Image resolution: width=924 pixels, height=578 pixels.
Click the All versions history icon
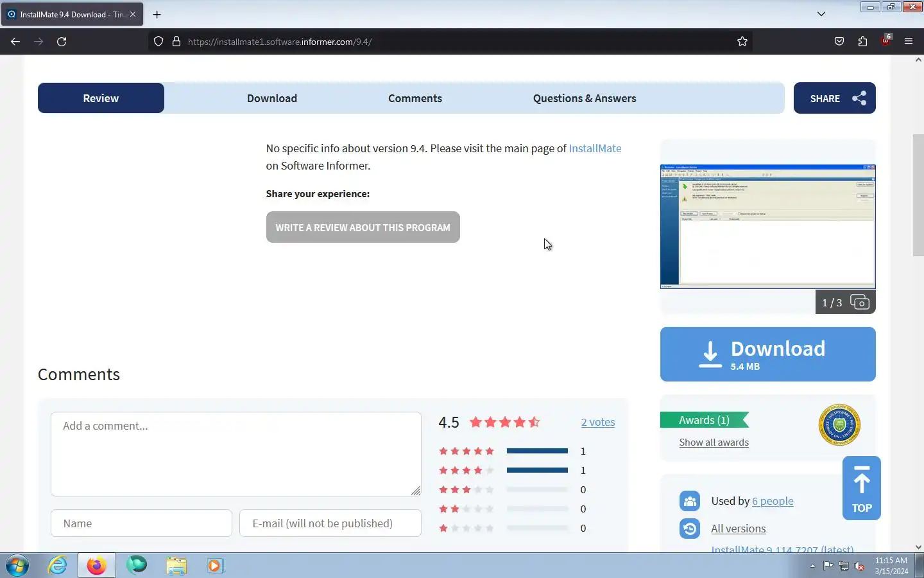click(690, 529)
